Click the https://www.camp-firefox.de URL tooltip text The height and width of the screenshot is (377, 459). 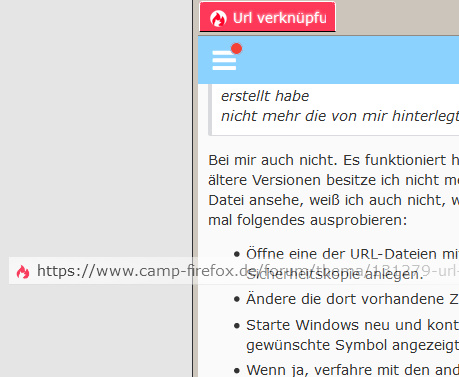click(248, 271)
